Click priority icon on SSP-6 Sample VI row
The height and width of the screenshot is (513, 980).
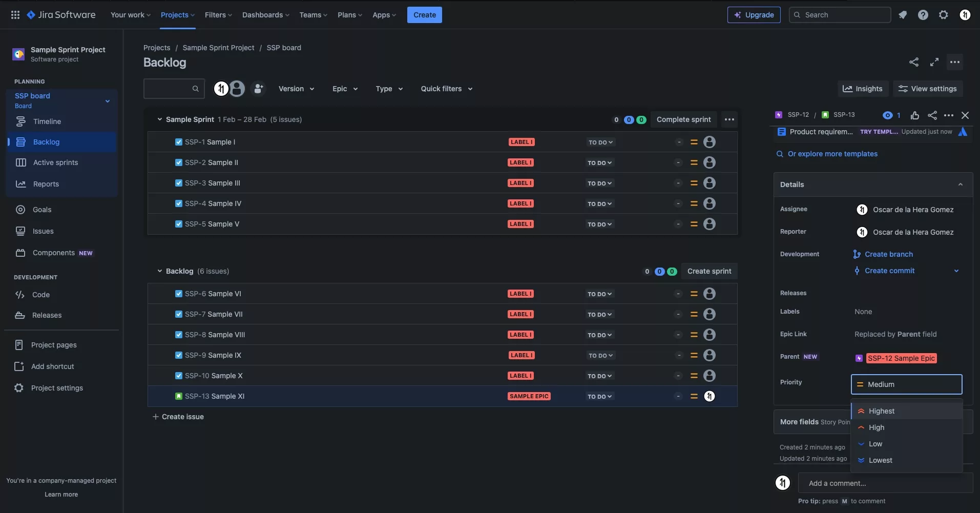694,294
